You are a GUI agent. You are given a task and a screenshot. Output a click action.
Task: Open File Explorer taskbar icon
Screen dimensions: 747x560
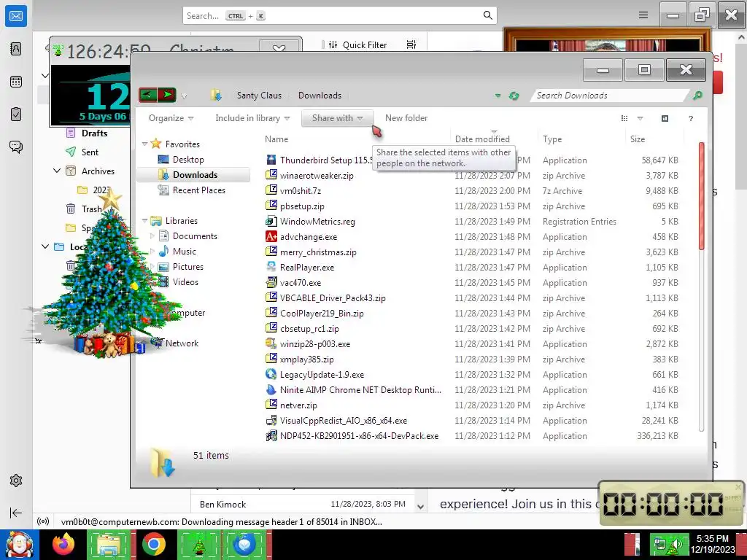coord(109,544)
